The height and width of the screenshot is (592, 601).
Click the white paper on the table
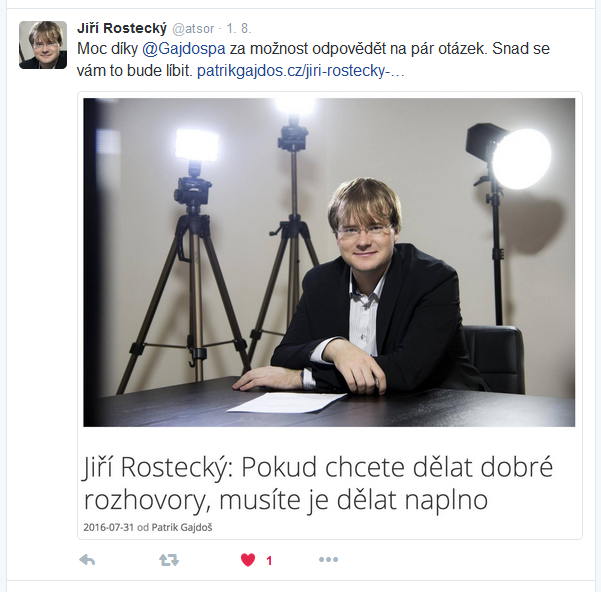tap(287, 402)
